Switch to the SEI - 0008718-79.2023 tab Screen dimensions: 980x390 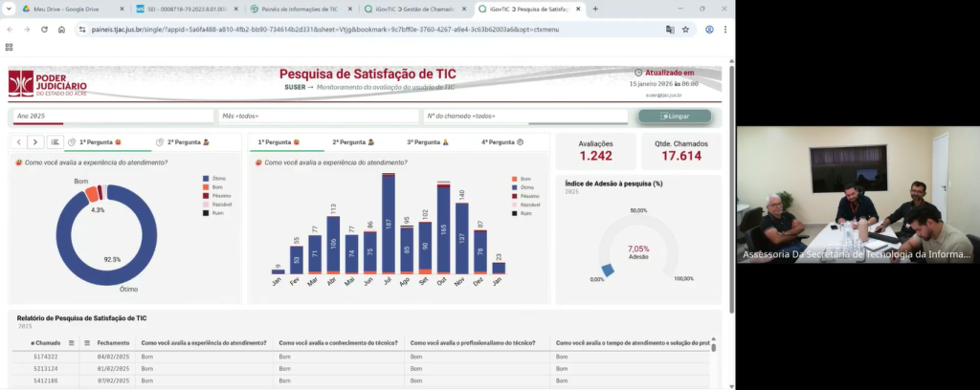click(189, 9)
